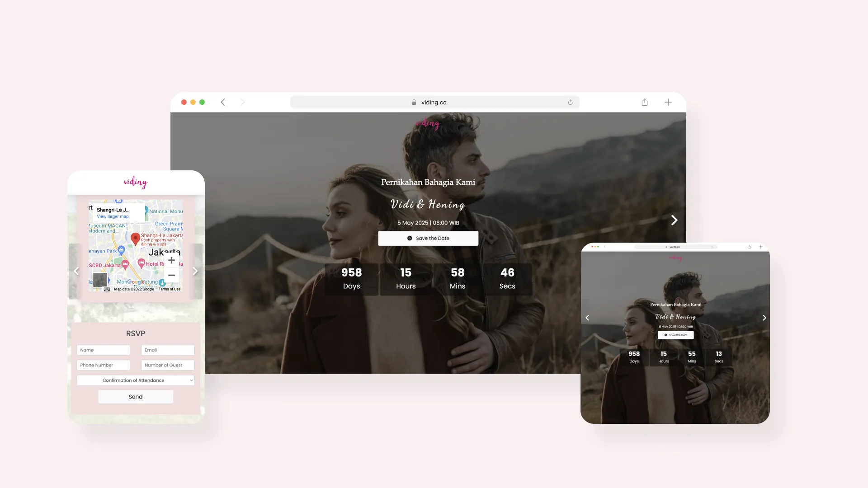Open a new tab in Safari

pos(668,102)
